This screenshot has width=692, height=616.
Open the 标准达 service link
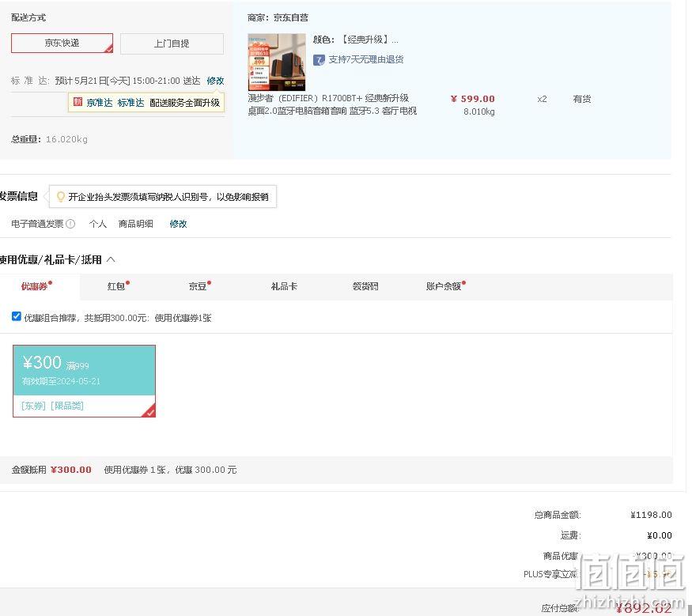click(130, 103)
